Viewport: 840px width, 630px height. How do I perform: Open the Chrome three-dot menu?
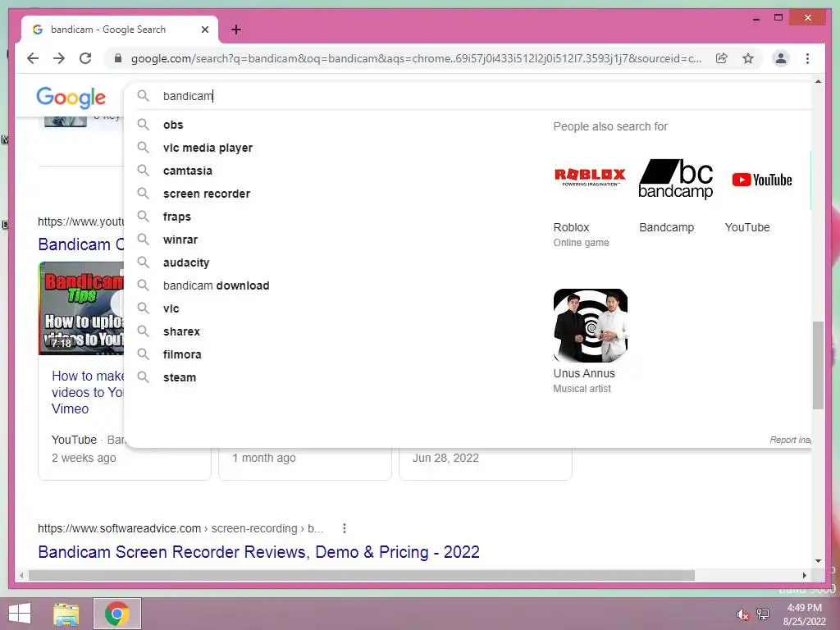[807, 58]
